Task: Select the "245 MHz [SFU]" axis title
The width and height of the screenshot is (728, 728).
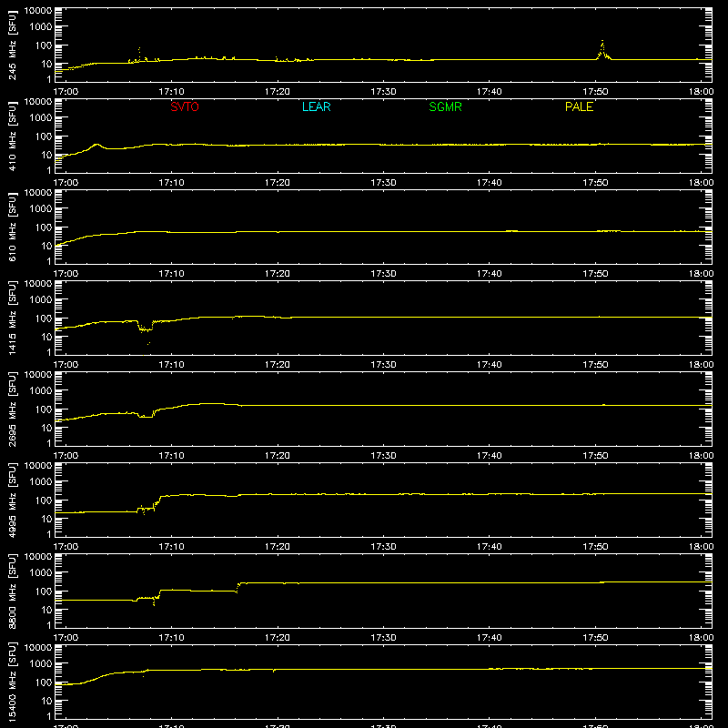Action: [12, 45]
